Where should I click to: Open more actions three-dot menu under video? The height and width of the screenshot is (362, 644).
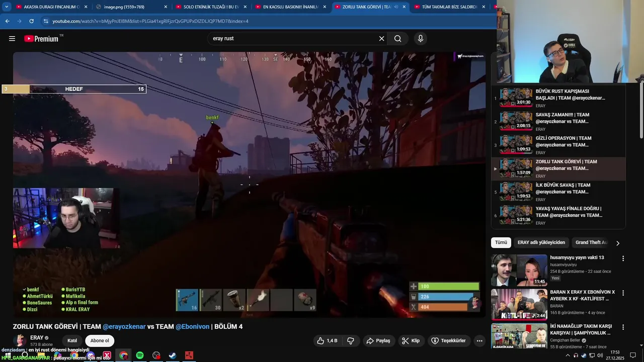pos(479,341)
